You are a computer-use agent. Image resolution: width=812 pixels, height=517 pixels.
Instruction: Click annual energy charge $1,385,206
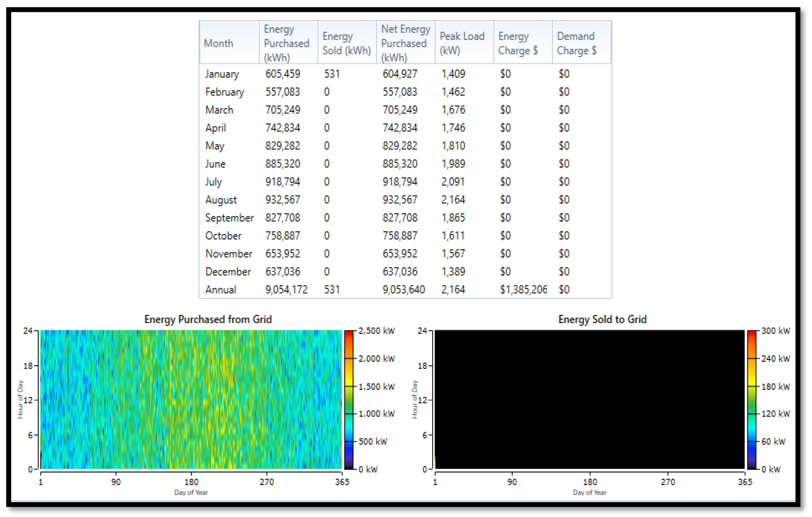tap(523, 289)
